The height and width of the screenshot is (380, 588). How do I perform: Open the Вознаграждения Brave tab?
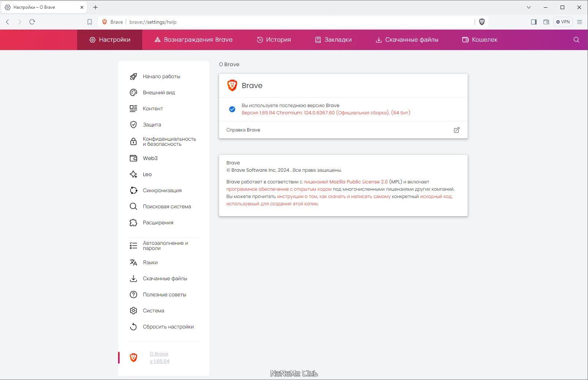193,40
